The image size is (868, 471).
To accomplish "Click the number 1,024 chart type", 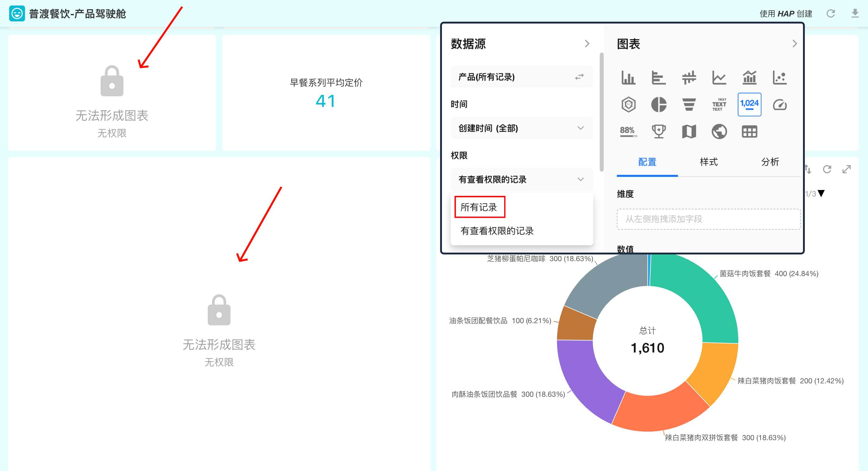I will 749,104.
